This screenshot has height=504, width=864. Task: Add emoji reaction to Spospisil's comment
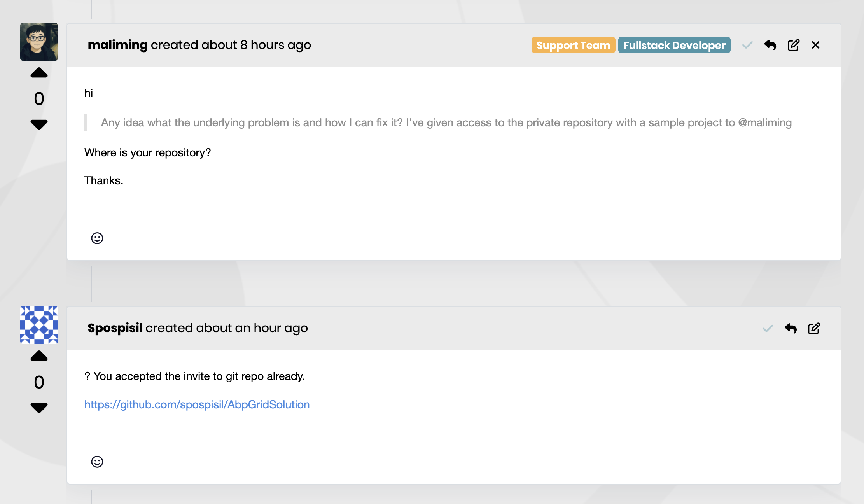click(97, 462)
